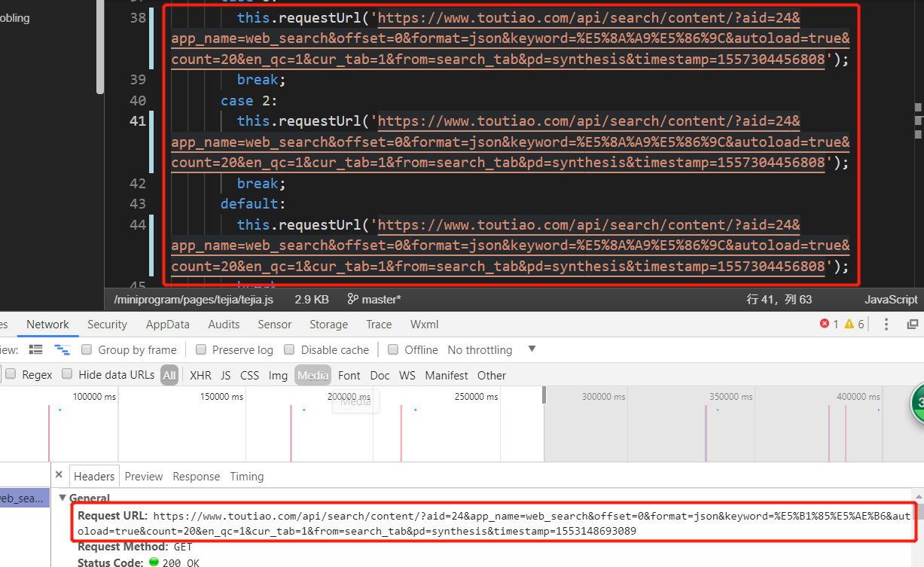Filter requests by Font type
The height and width of the screenshot is (567, 924).
tap(349, 375)
